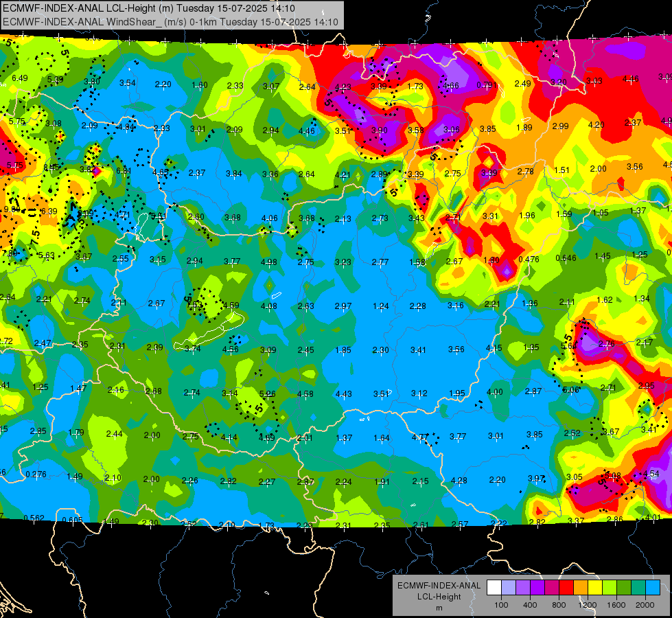Click the wind shear value 4.43
This screenshot has height=618, width=672.
(x=344, y=393)
